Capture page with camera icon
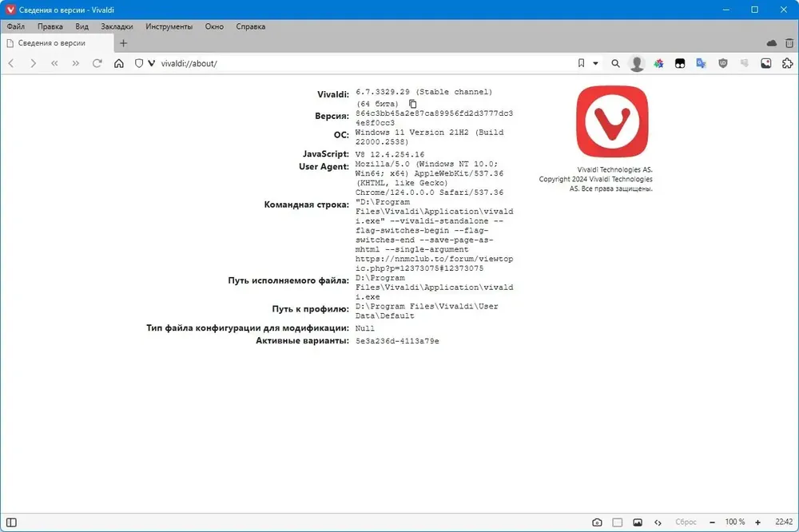The image size is (799, 532). tap(597, 522)
